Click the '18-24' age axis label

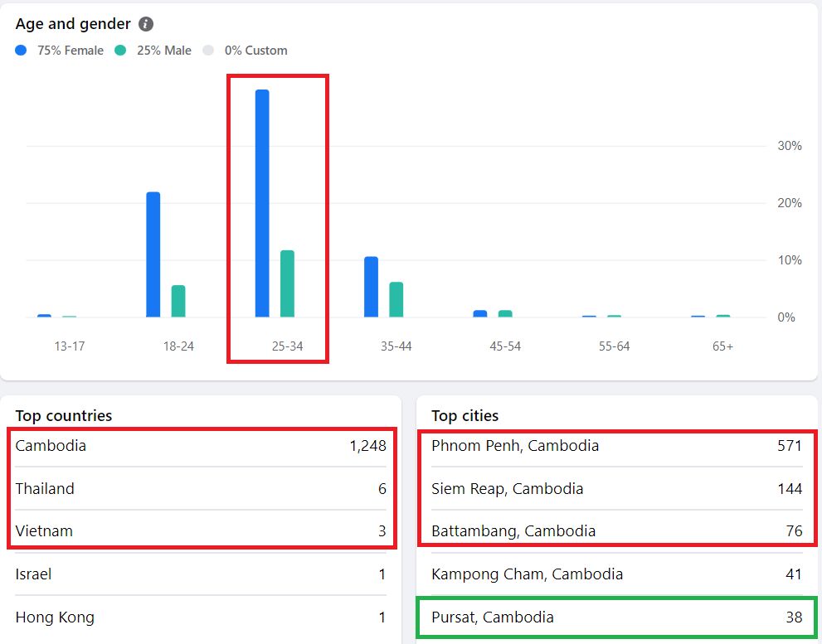tap(178, 346)
